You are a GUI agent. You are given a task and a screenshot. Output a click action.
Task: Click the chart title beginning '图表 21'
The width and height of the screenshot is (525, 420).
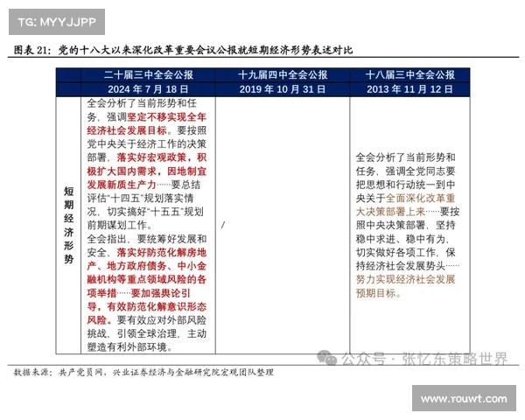coord(183,50)
